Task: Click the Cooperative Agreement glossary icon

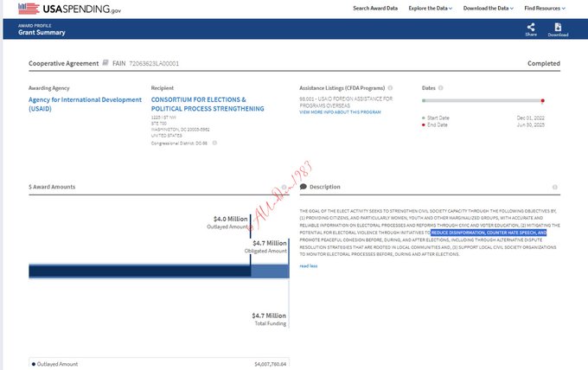Action: coord(105,63)
